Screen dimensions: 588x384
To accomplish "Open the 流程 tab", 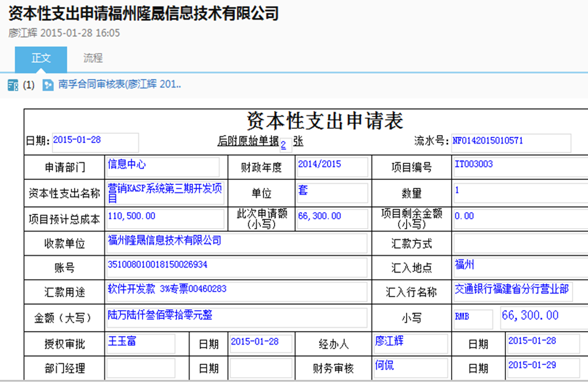I will tap(93, 59).
